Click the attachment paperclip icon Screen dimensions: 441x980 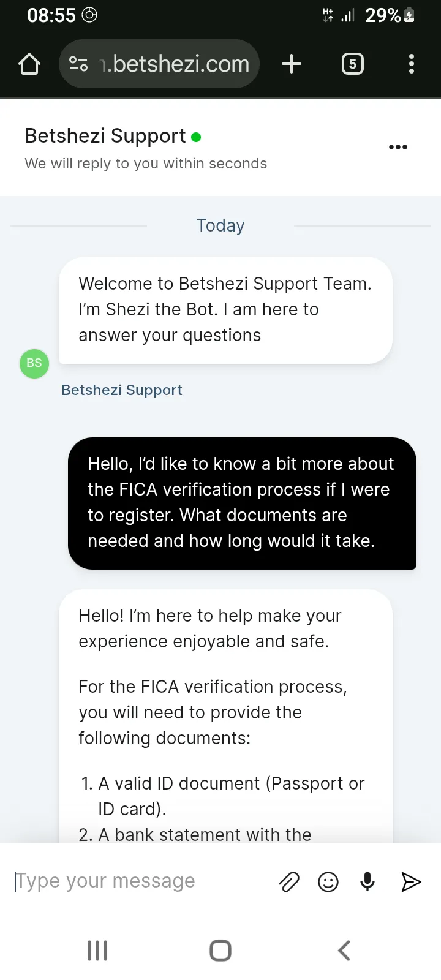point(288,882)
